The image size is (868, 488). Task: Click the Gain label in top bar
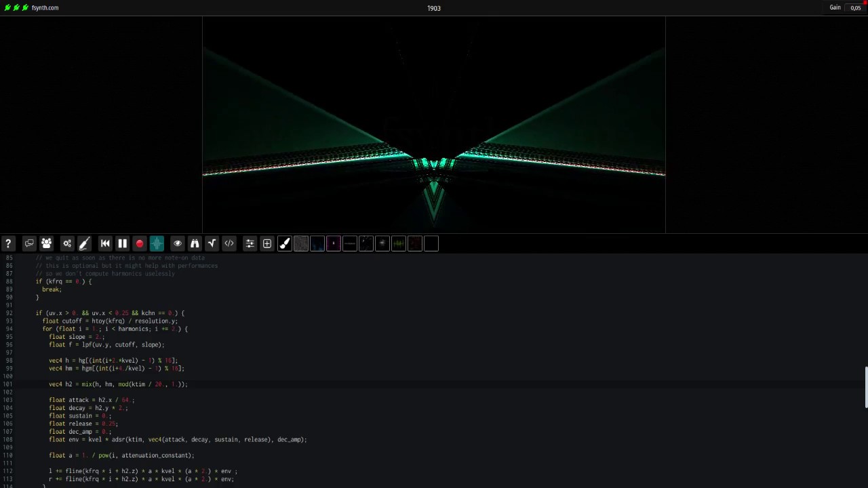pos(835,7)
